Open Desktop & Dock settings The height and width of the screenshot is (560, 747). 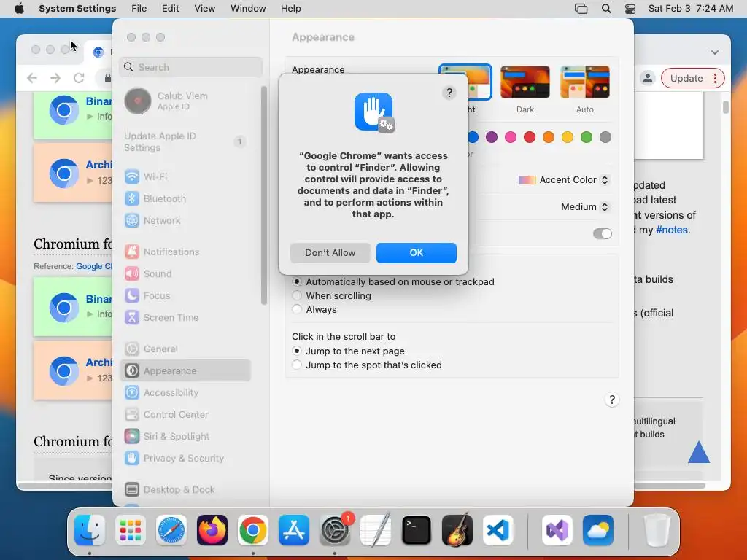pyautogui.click(x=186, y=489)
